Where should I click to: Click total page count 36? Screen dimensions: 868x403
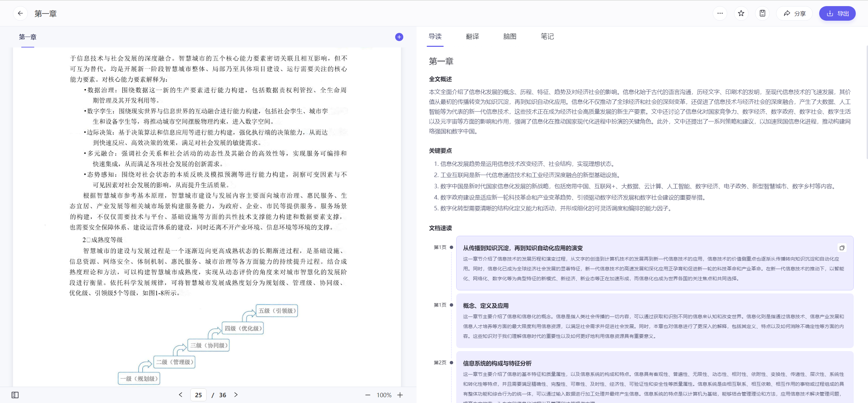(x=223, y=395)
